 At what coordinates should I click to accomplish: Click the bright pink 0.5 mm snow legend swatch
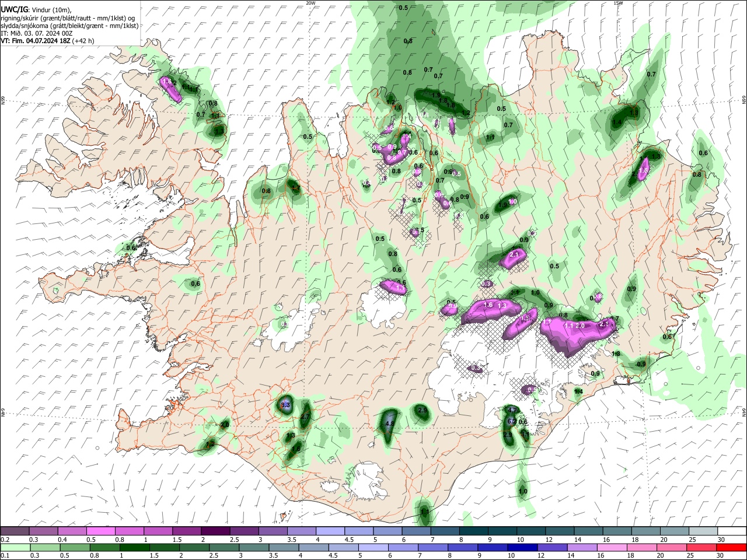(101, 531)
